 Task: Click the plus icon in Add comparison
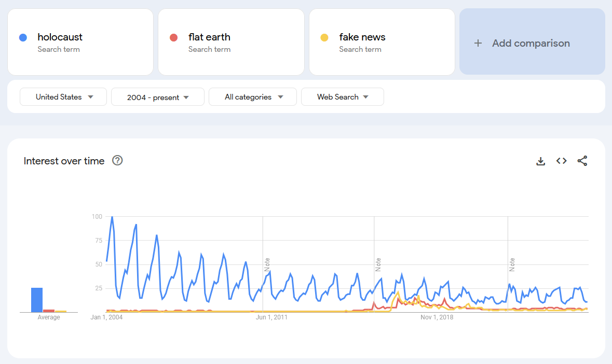(478, 43)
